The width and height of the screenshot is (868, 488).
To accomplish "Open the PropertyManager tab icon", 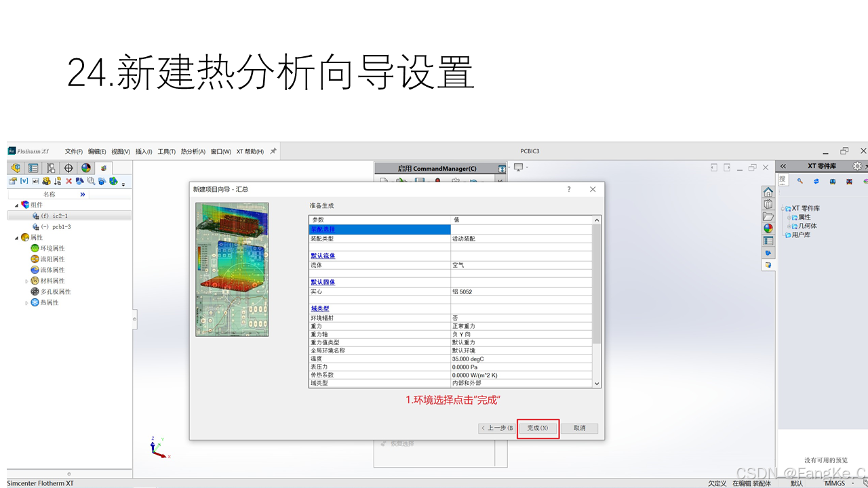I will click(33, 168).
